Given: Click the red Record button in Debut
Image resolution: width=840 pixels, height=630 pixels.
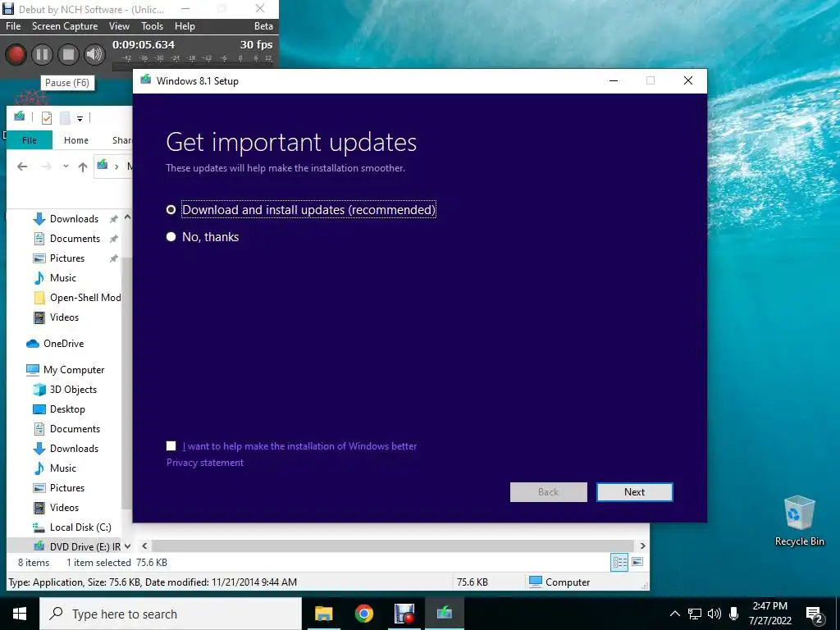Looking at the screenshot, I should pyautogui.click(x=16, y=55).
